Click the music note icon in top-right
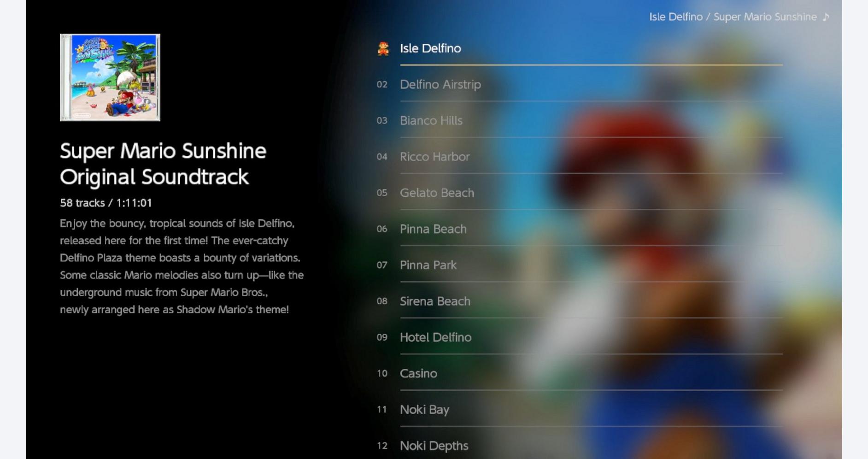The image size is (868, 459). (x=826, y=17)
